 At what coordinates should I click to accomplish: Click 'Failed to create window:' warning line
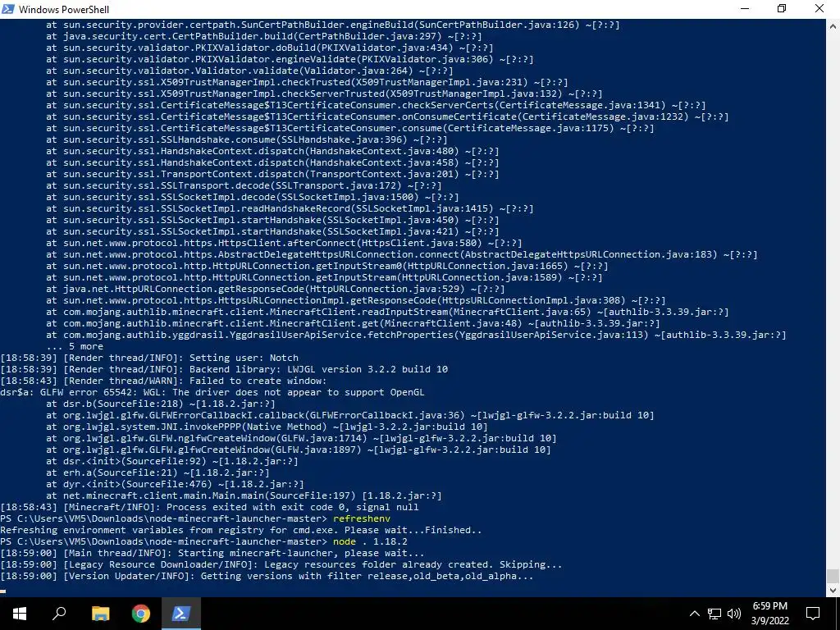[x=163, y=381]
